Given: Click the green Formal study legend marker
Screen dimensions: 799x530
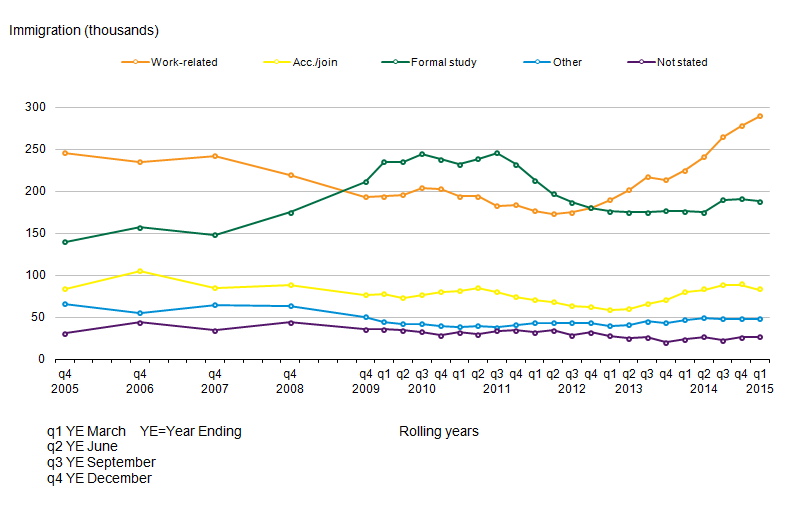Looking at the screenshot, I should 394,62.
